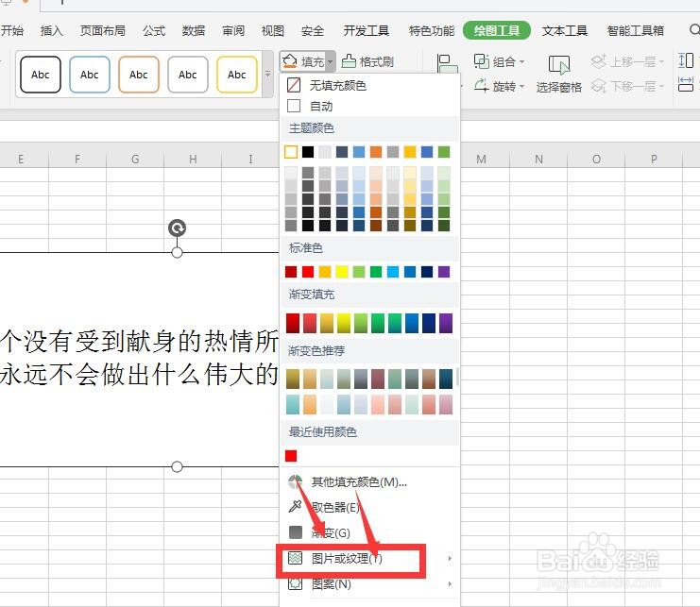Expand submenu arrow beside 图案(N)
Viewport: 700px width, 607px height.
click(x=450, y=583)
